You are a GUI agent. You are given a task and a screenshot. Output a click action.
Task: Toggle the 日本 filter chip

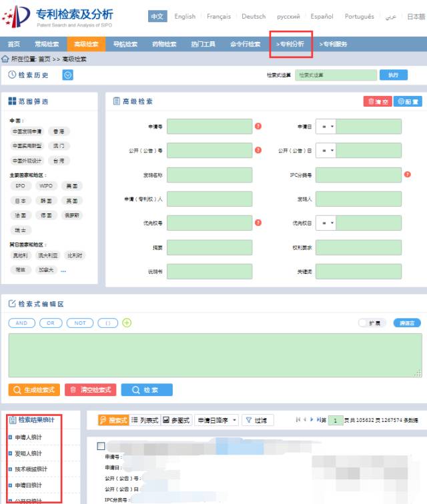tap(20, 201)
